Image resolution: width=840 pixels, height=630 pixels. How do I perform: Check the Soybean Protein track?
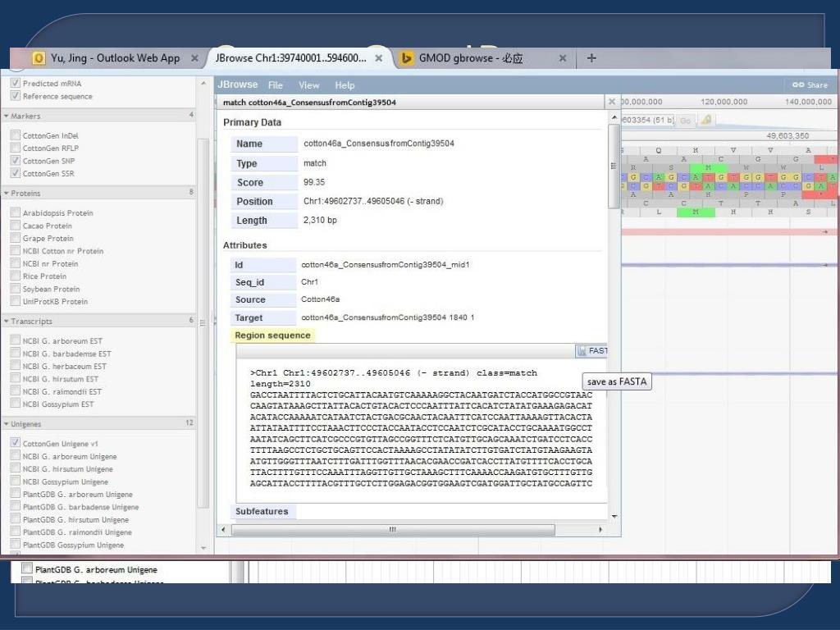[x=15, y=289]
